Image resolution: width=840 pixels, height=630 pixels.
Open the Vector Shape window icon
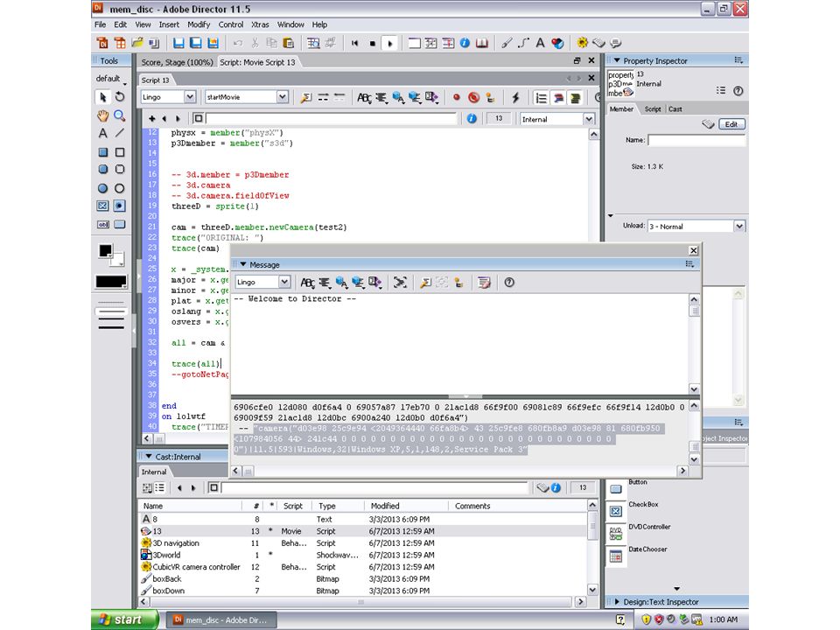[523, 43]
